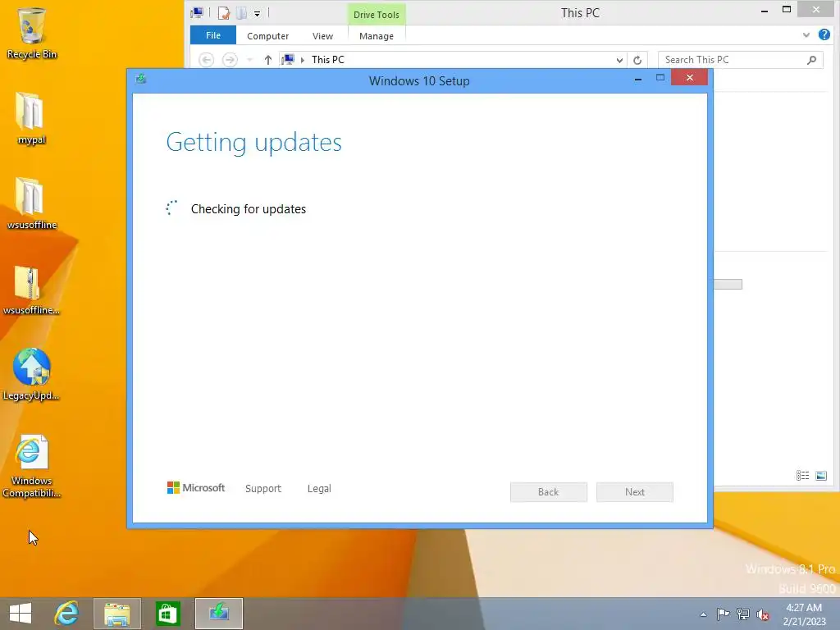Switch to Windows 10 Setup taskbar item
The height and width of the screenshot is (630, 840).
tap(218, 614)
